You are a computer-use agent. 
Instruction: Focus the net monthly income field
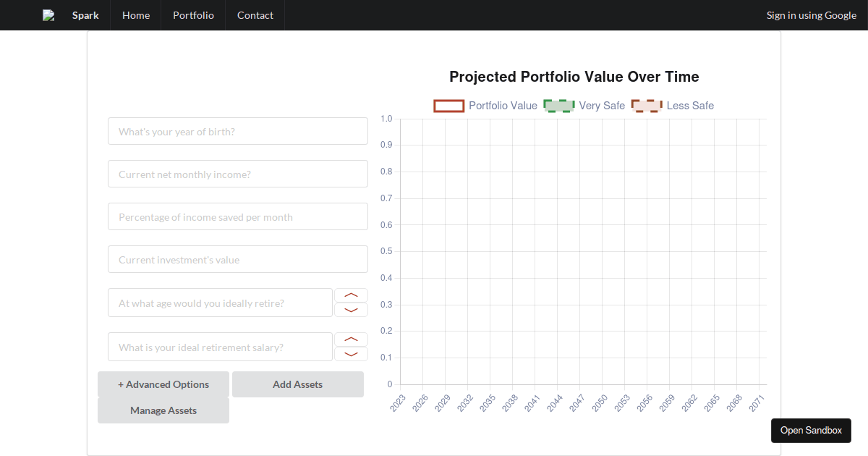238,174
